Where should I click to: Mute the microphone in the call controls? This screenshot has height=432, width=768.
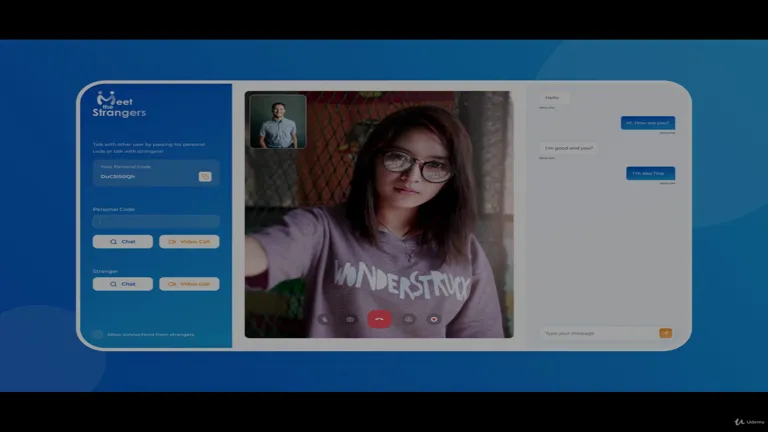pyautogui.click(x=324, y=319)
